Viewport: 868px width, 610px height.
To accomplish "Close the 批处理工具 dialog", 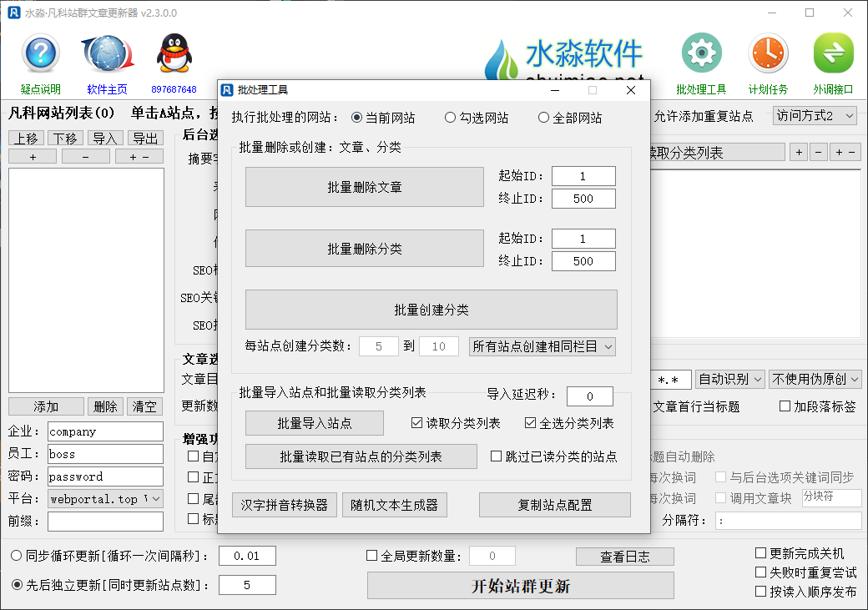I will pos(630,89).
